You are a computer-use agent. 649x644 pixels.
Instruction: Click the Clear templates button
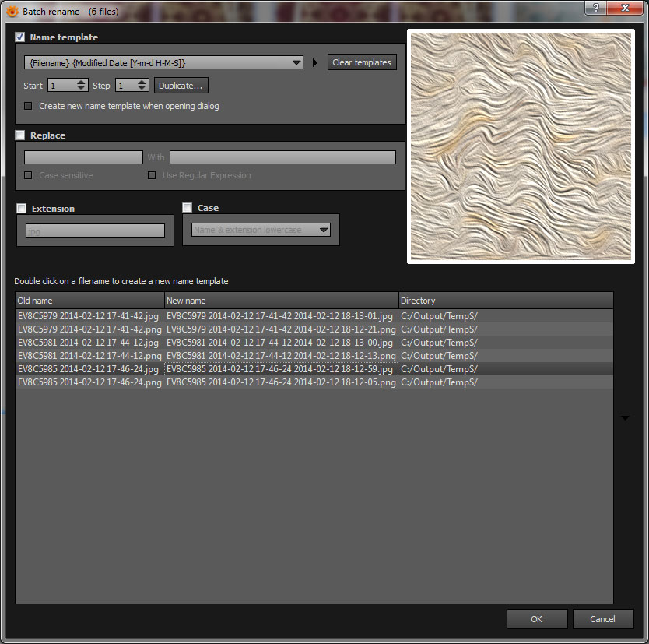coord(362,62)
